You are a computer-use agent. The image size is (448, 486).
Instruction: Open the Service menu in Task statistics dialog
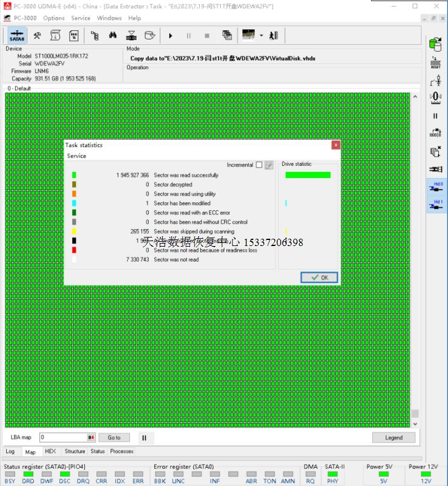coord(76,156)
